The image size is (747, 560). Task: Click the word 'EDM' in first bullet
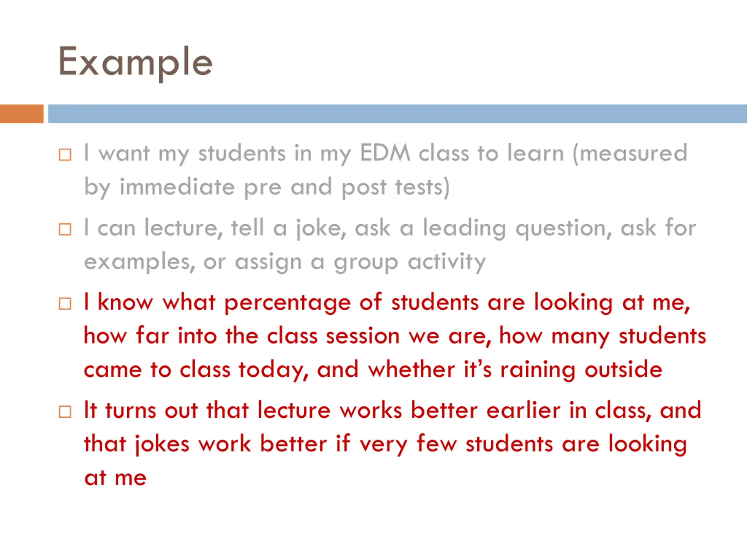[385, 153]
